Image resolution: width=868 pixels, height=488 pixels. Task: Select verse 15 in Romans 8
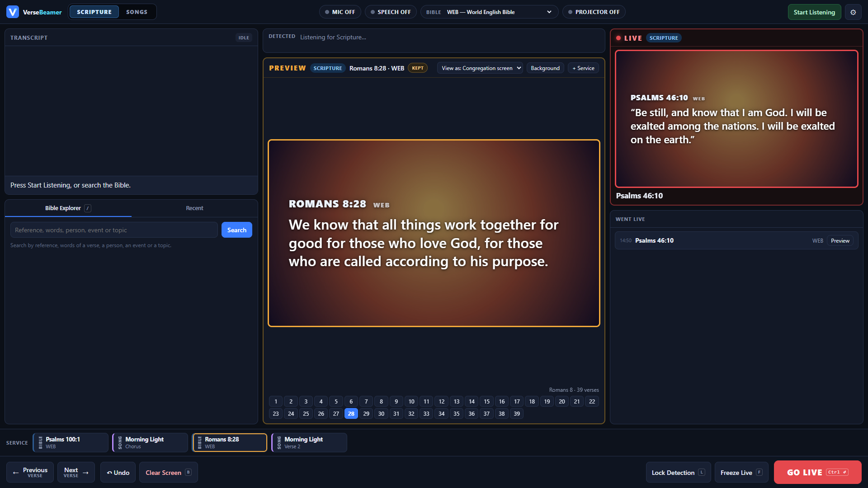486,401
